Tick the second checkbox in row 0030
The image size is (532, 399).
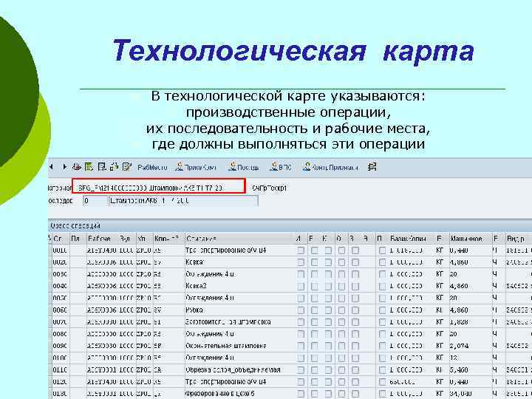tap(315, 274)
